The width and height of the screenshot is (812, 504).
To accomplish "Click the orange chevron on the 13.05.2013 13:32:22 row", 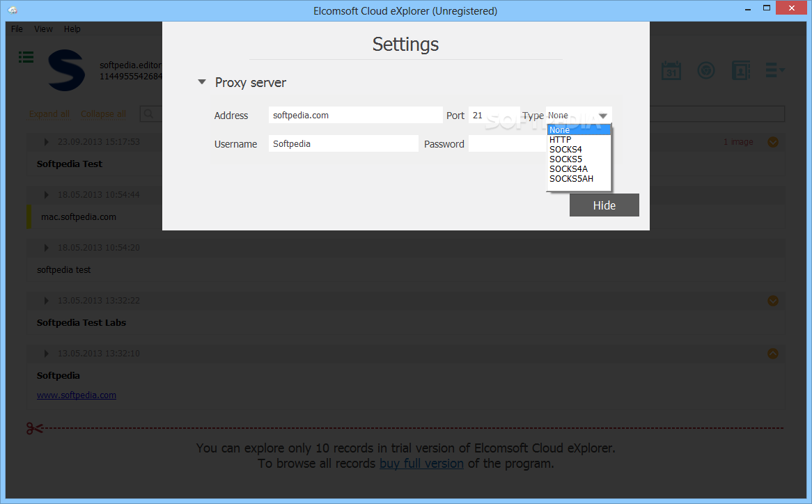I will click(x=772, y=301).
